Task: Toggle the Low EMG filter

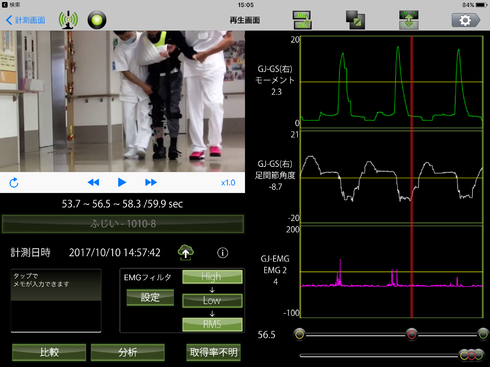Action: pos(212,301)
